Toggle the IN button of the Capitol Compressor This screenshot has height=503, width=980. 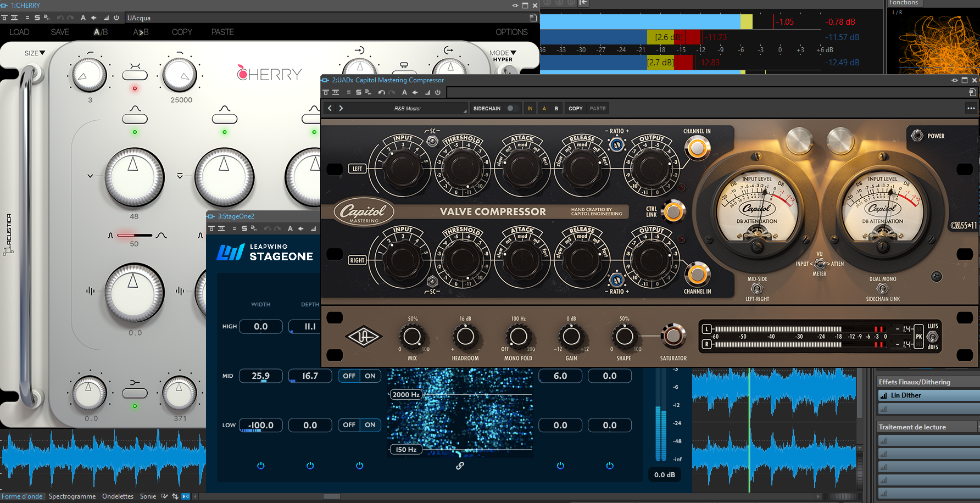coord(530,108)
